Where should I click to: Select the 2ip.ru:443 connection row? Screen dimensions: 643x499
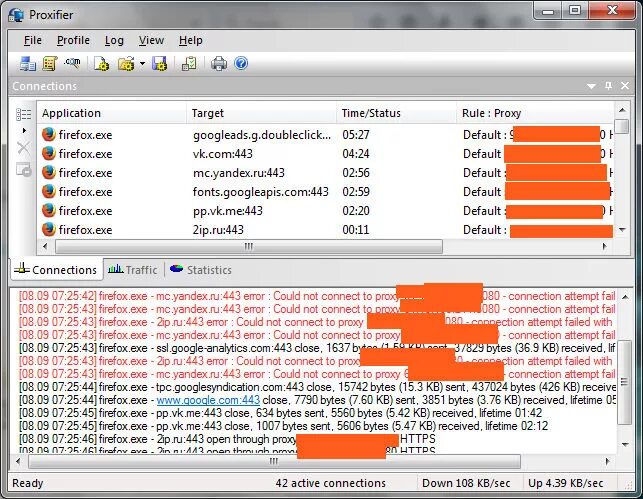tap(326, 230)
